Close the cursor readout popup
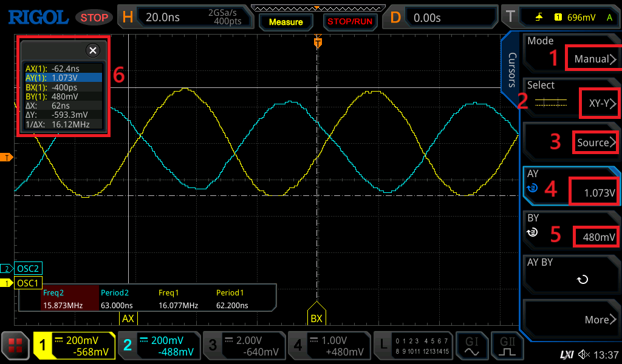This screenshot has height=364, width=622. coord(92,50)
